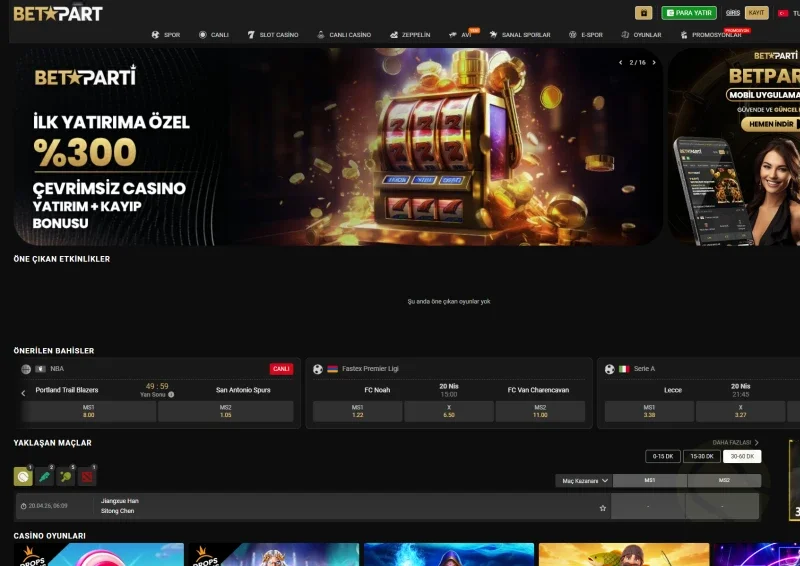
Task: Select the 15-30 DK time filter
Action: click(702, 456)
